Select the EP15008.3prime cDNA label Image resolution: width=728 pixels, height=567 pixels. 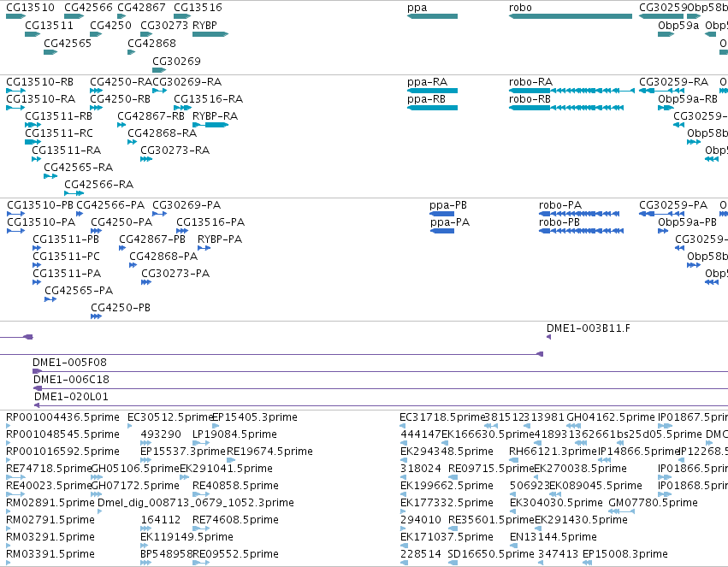click(x=625, y=554)
